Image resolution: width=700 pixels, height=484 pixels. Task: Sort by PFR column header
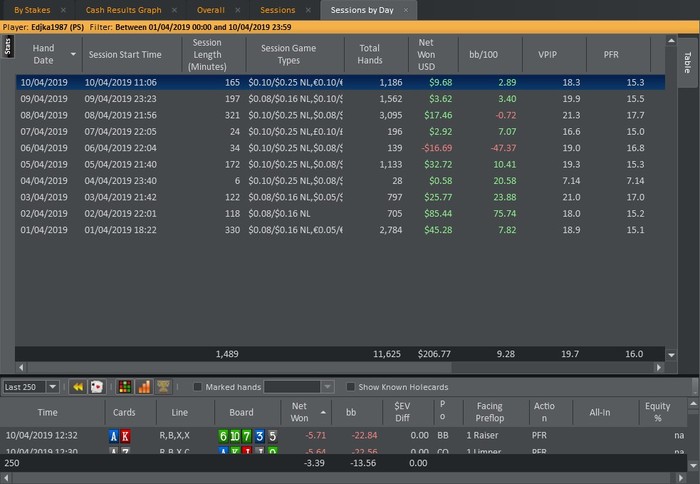pos(611,54)
